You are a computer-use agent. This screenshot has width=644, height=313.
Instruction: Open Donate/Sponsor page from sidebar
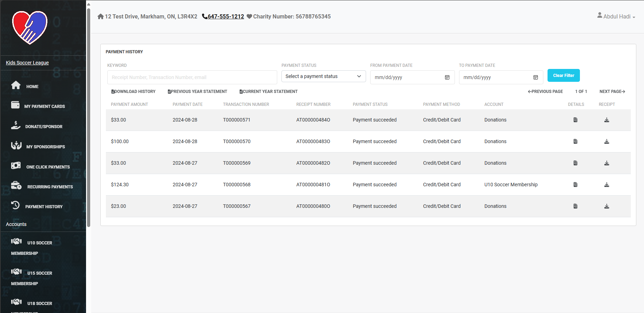pos(44,126)
